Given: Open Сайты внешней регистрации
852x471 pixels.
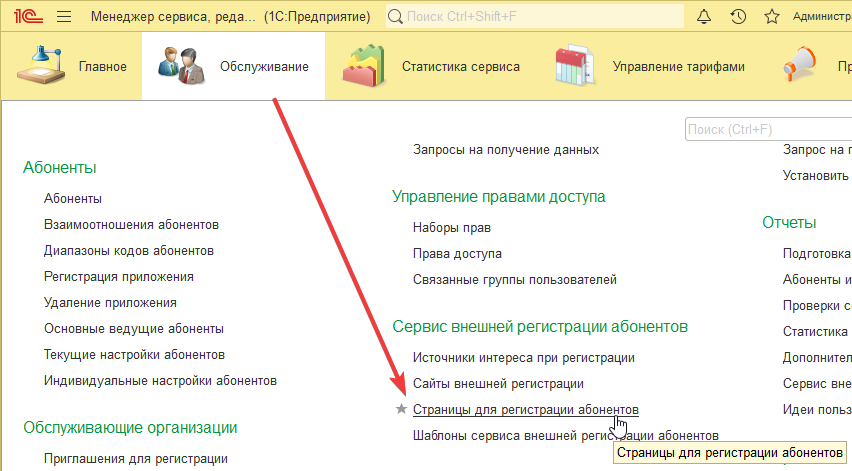Looking at the screenshot, I should 498,383.
